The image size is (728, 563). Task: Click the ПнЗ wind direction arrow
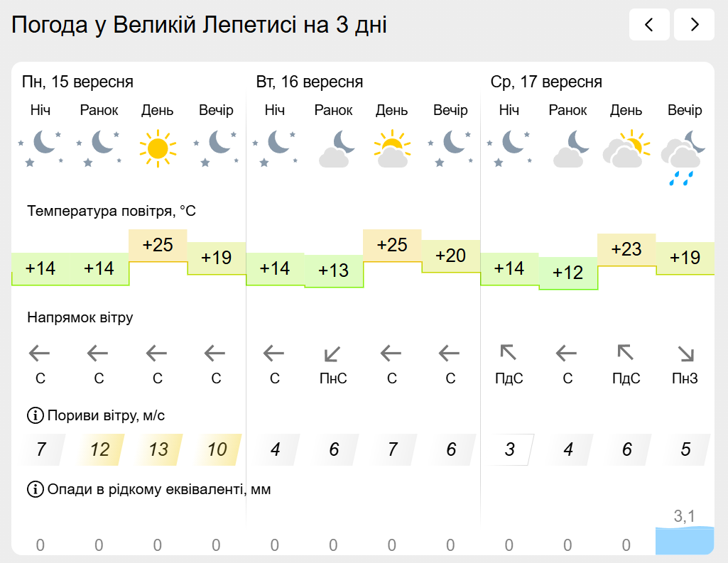pyautogui.click(x=685, y=354)
